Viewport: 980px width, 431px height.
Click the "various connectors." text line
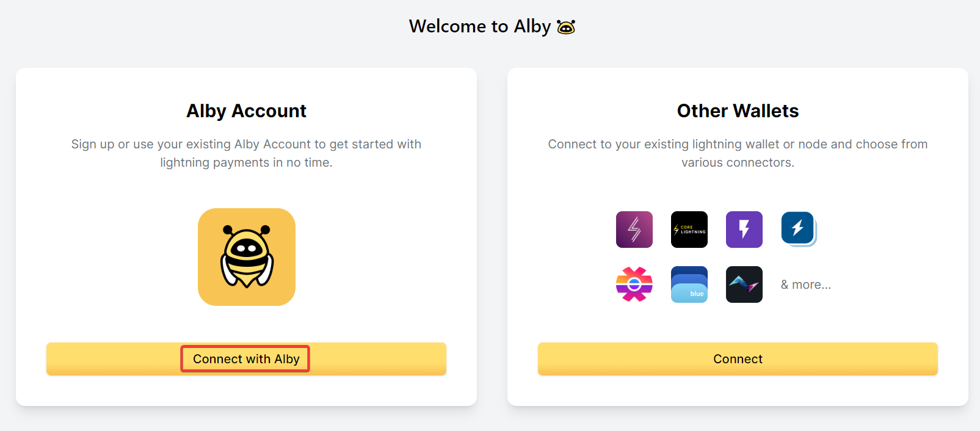[x=738, y=162]
